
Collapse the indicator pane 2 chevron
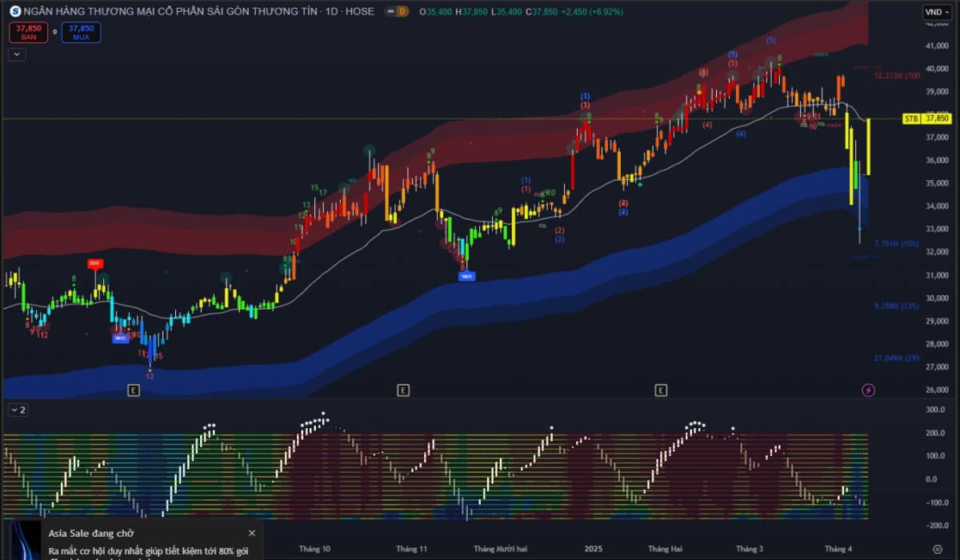18,410
